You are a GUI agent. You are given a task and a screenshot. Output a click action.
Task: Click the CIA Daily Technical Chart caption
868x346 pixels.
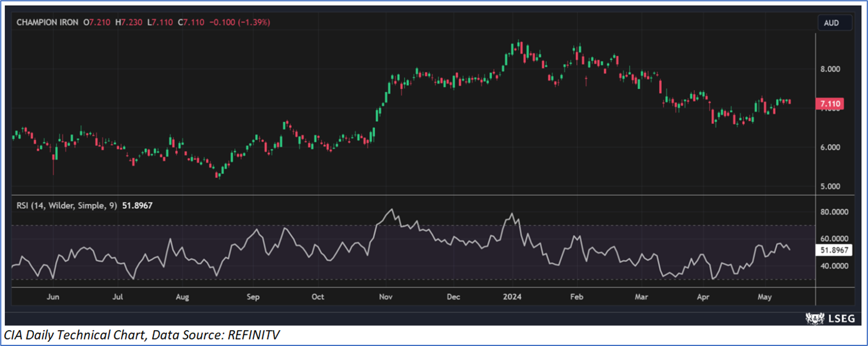pos(142,335)
